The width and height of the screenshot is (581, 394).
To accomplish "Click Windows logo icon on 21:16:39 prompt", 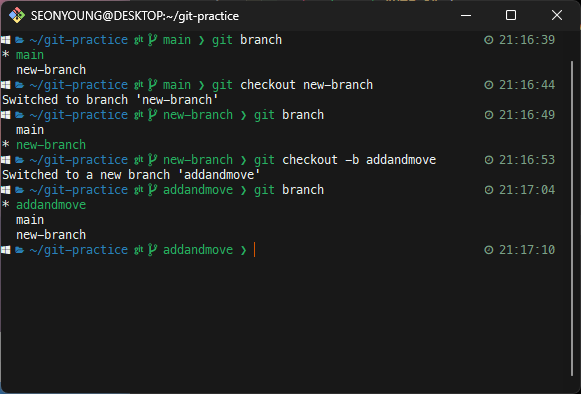I will 6,40.
